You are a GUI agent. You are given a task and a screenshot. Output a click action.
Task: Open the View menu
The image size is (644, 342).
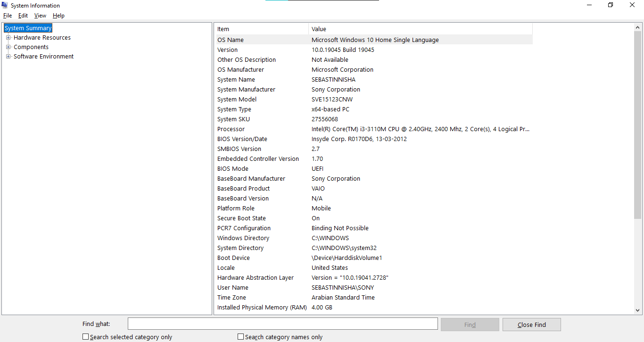(x=40, y=15)
